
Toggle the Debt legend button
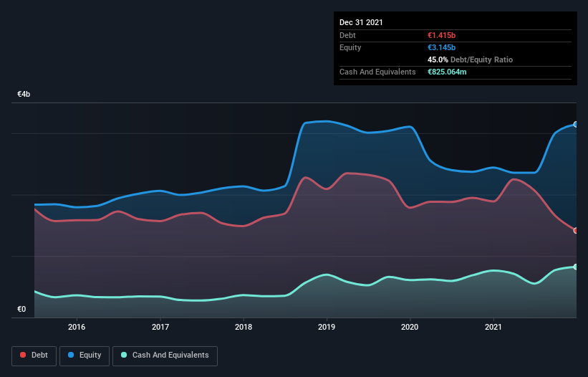point(34,355)
